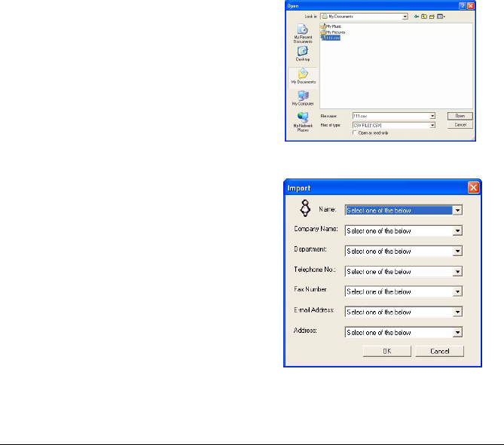
Task: Open the Fax Number dropdown in Import
Action: tap(457, 291)
